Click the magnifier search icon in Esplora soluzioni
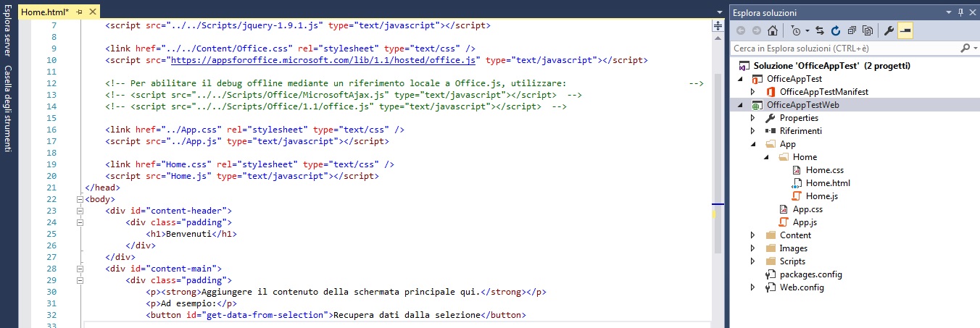980x328 pixels. coord(966,48)
